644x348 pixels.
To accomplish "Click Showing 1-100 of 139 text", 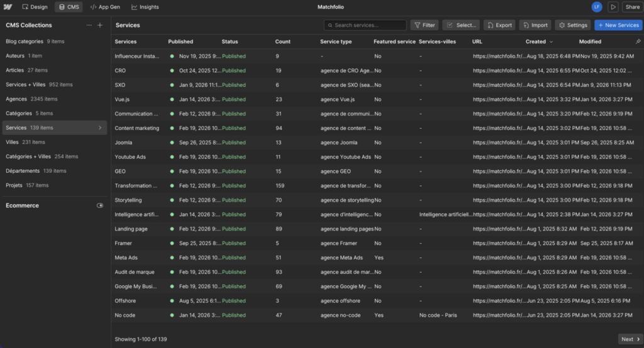I will 140,339.
